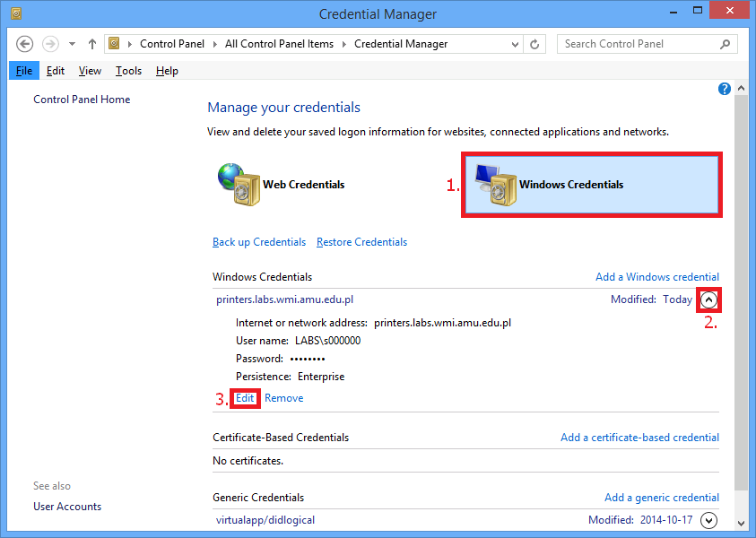The height and width of the screenshot is (538, 756).
Task: Edit the printers.labs credential
Action: point(245,398)
